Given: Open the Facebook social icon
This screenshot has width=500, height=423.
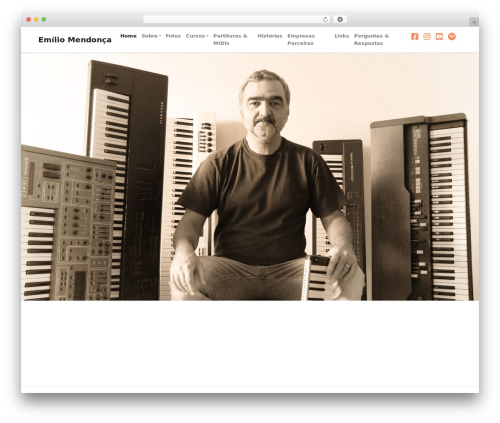Looking at the screenshot, I should [414, 36].
